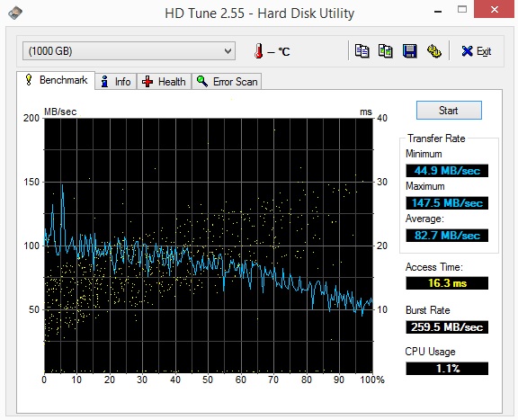Click the benchmark graph area

coord(209,246)
